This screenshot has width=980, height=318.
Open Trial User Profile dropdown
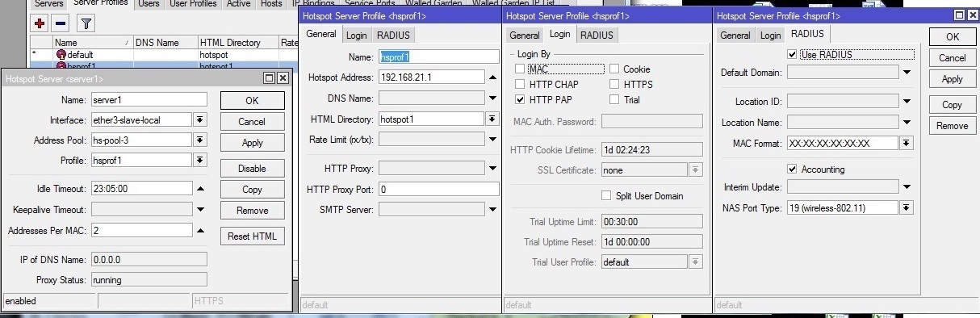[696, 262]
